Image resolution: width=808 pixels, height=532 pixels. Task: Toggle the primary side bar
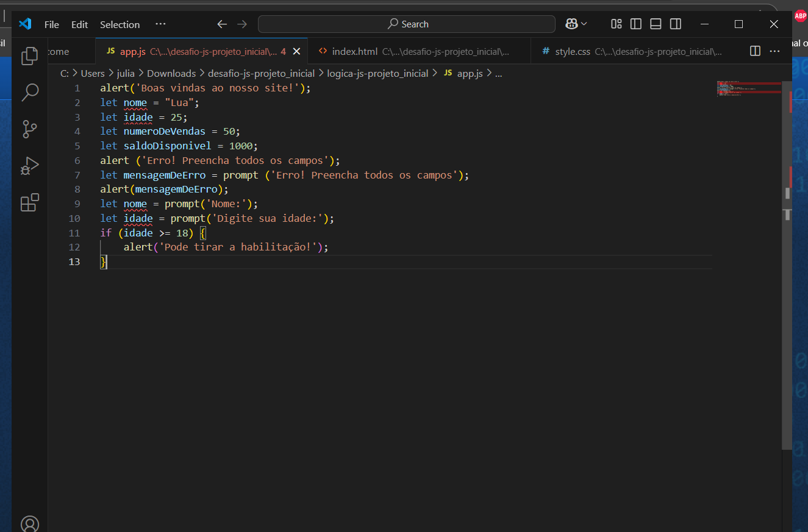tap(636, 24)
